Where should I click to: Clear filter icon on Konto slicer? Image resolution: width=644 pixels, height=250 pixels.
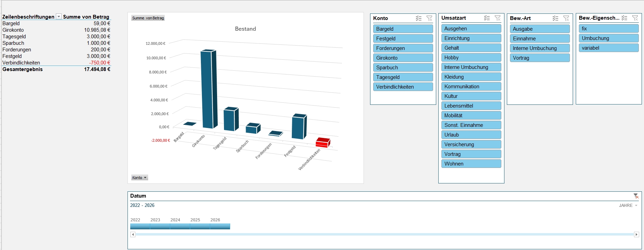[x=429, y=18]
